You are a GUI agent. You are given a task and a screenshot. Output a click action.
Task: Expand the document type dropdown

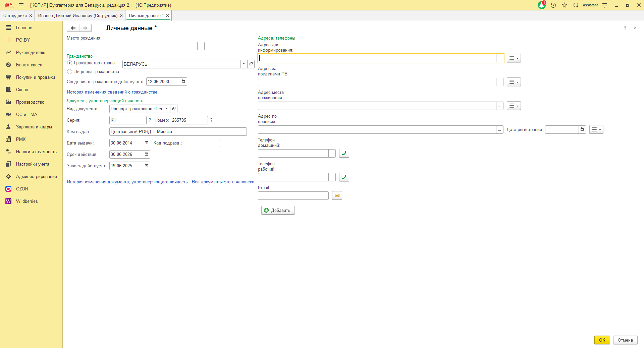pyautogui.click(x=166, y=109)
